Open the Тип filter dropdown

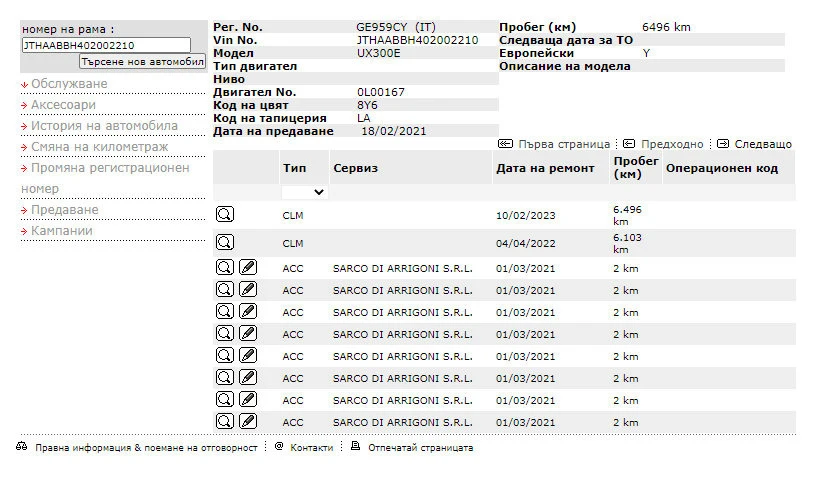[305, 192]
